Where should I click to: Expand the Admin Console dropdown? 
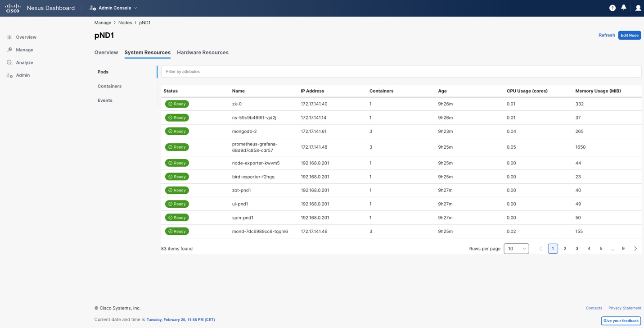[135, 8]
